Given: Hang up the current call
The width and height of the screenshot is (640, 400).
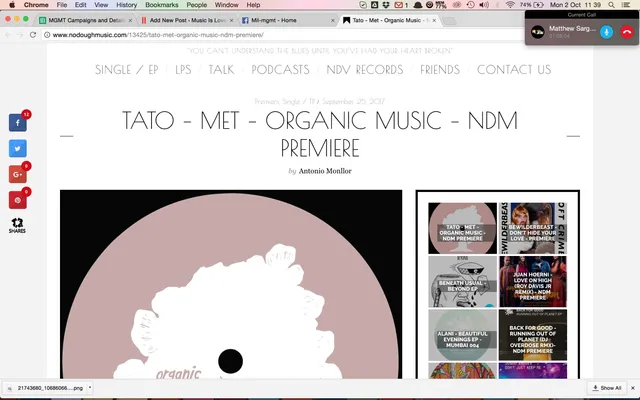Looking at the screenshot, I should (627, 32).
